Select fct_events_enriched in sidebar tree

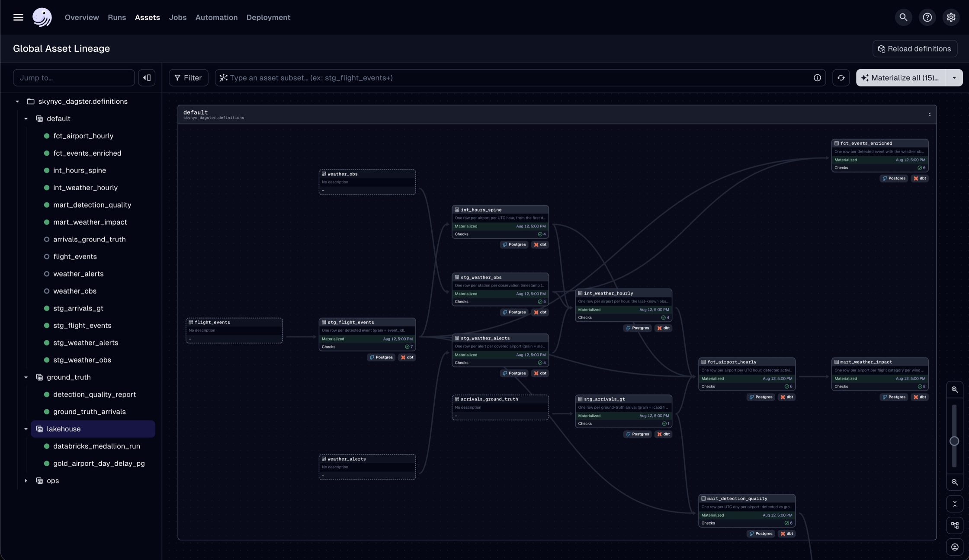point(87,154)
